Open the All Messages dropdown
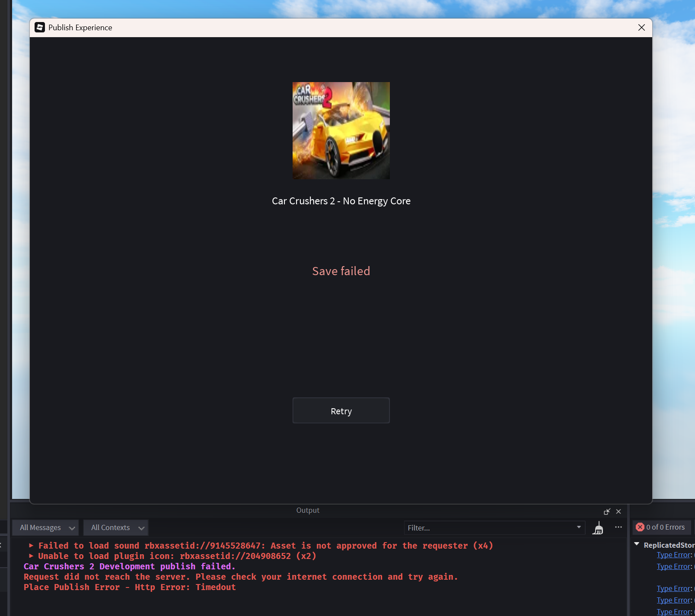This screenshot has width=695, height=616. (45, 527)
